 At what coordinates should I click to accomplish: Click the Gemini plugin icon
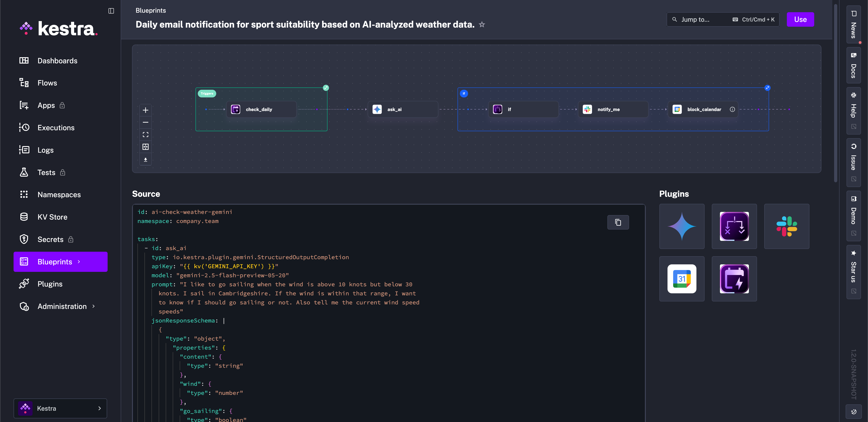pos(682,226)
